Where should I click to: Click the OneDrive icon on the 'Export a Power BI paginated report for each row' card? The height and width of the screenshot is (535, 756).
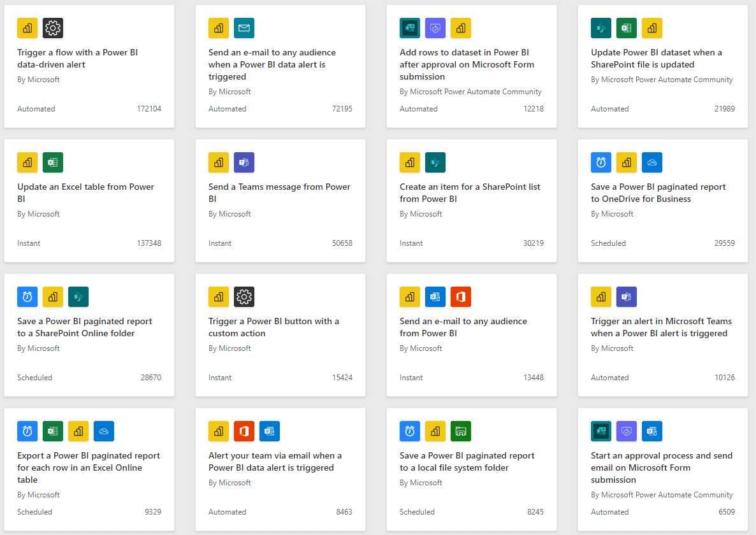[x=104, y=431]
